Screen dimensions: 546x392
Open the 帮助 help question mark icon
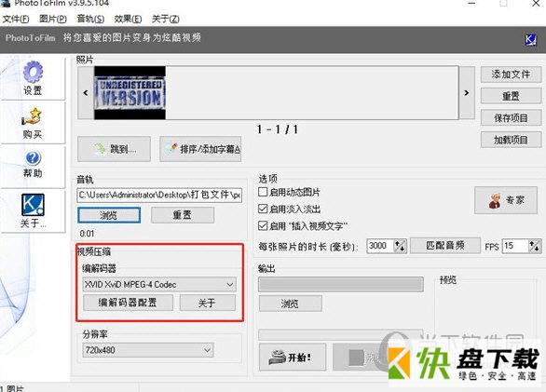(x=34, y=157)
